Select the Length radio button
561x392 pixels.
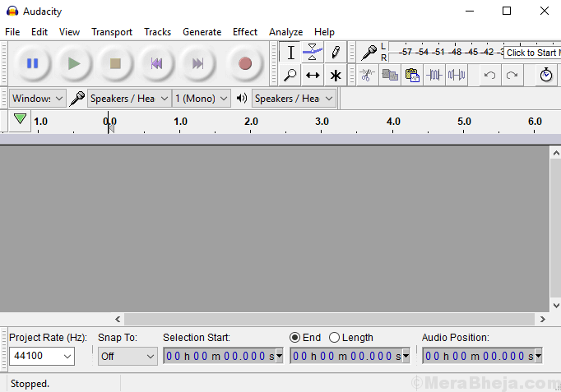click(334, 337)
